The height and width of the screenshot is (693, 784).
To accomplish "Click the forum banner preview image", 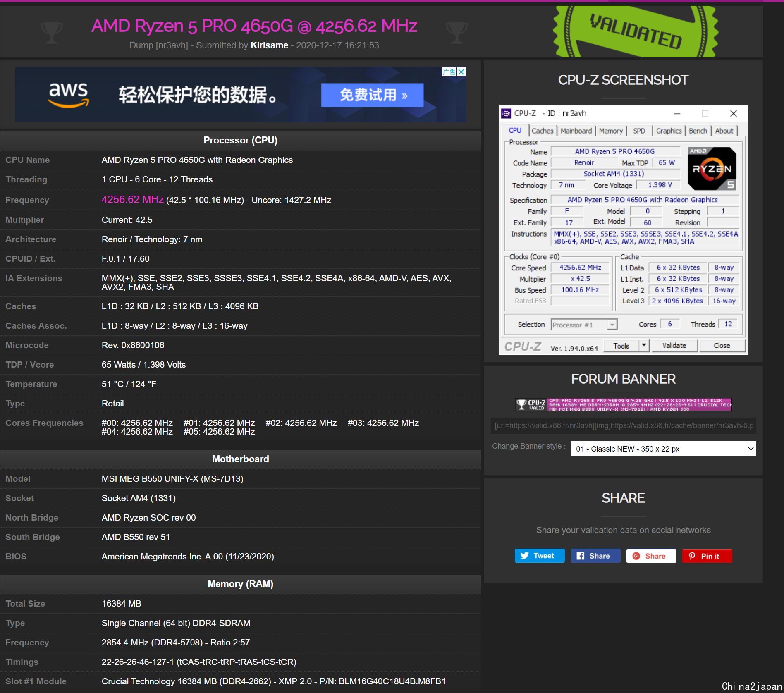I will (x=624, y=404).
